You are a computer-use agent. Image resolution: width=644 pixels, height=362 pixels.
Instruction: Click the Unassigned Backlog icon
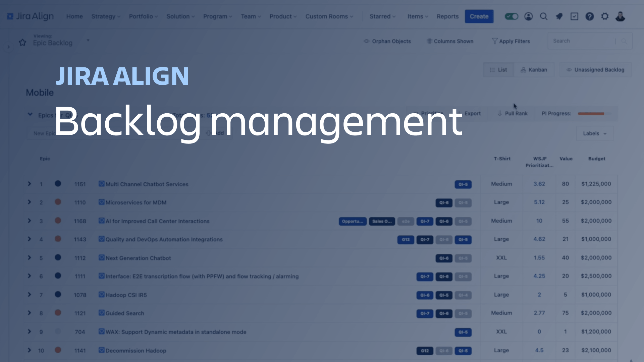point(568,70)
